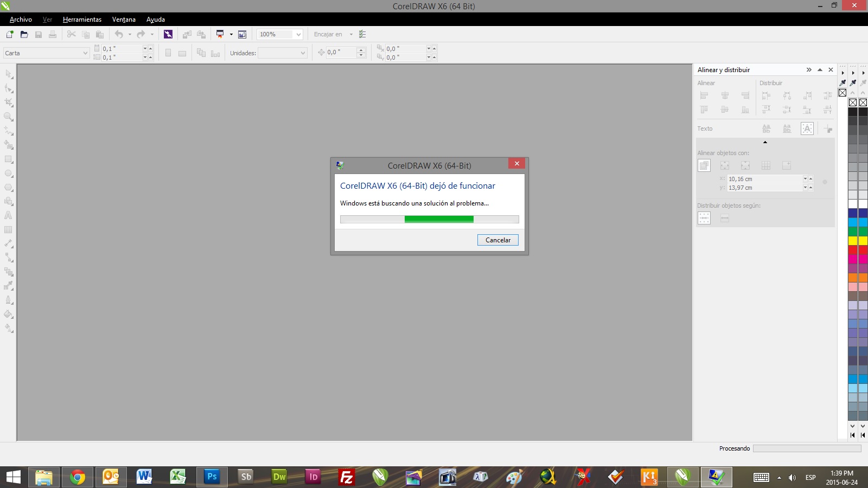The width and height of the screenshot is (868, 488).
Task: Open the Archivo menu
Action: (x=21, y=20)
